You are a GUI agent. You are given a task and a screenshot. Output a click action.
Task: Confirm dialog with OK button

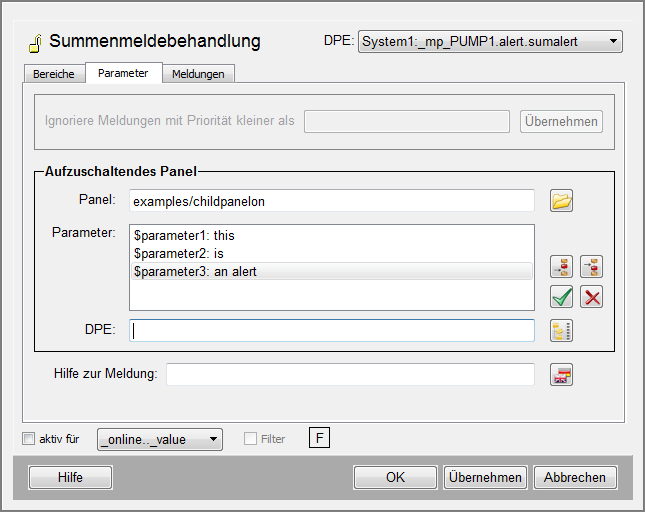click(395, 477)
